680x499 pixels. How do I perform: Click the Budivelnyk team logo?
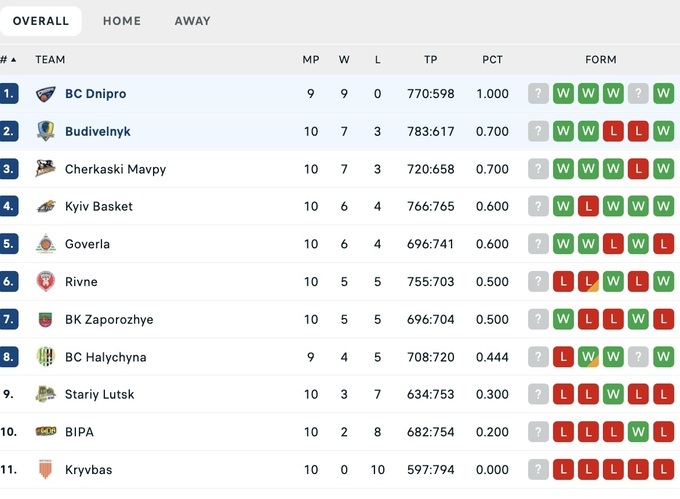[46, 131]
